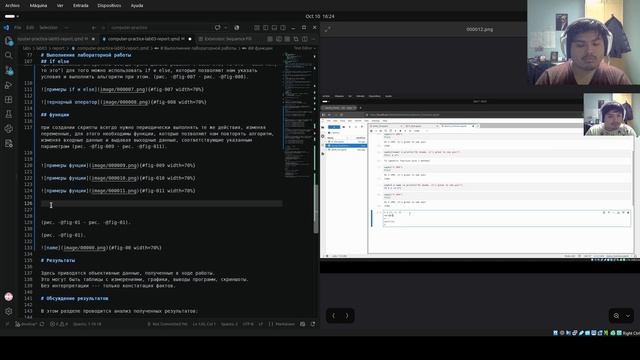640x360 pixels.
Task: Click the git branch indicator in status bar
Action: (x=25, y=324)
